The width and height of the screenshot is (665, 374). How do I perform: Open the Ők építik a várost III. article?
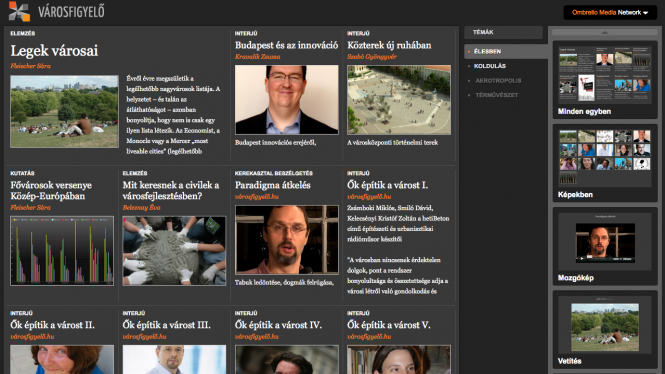[x=166, y=325]
